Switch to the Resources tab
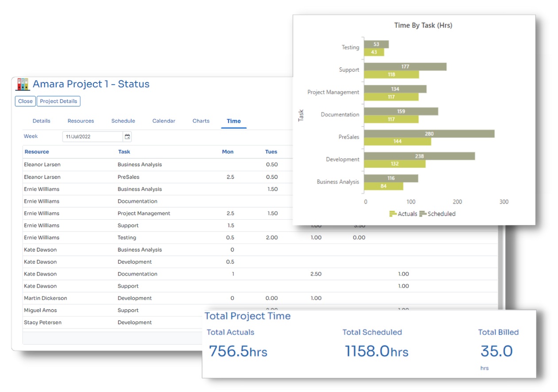The image size is (558, 392). (81, 121)
